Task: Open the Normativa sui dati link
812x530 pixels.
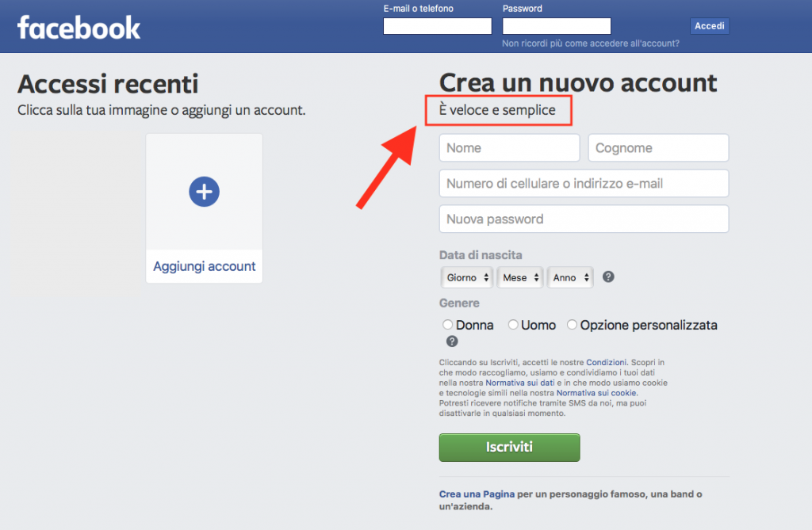Action: (520, 383)
